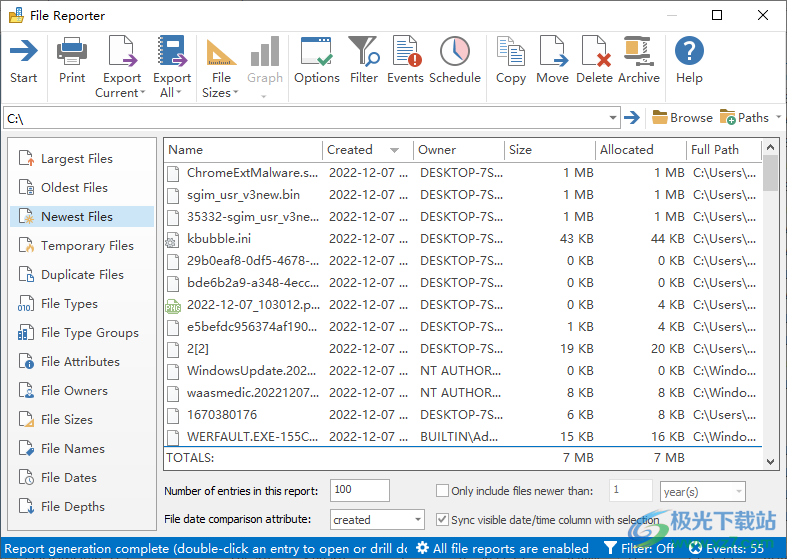Open the Events icon
Screen dimensions: 787x559
[x=406, y=51]
